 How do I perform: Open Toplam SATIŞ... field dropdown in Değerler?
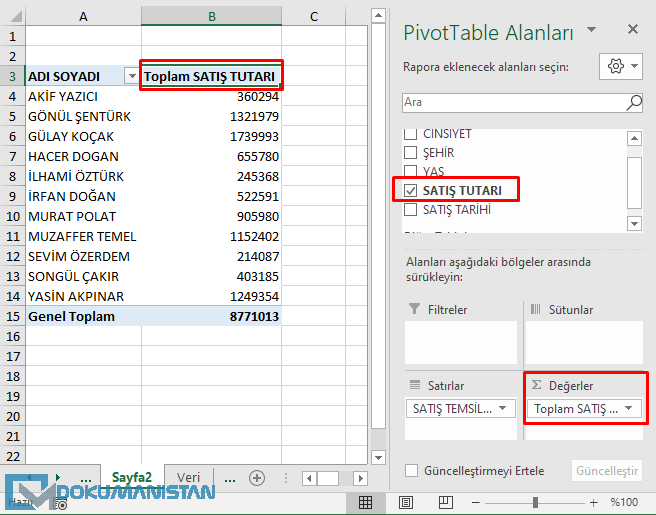click(x=628, y=408)
